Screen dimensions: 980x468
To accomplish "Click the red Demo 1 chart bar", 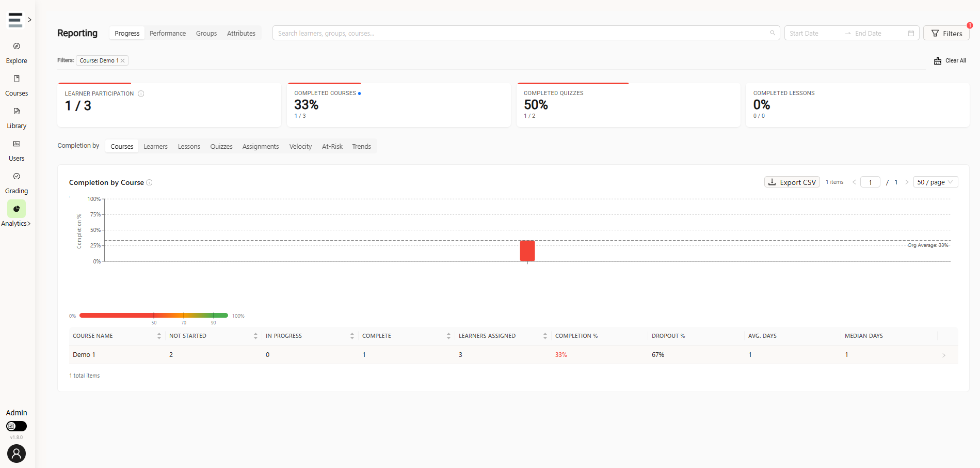I will (x=527, y=251).
